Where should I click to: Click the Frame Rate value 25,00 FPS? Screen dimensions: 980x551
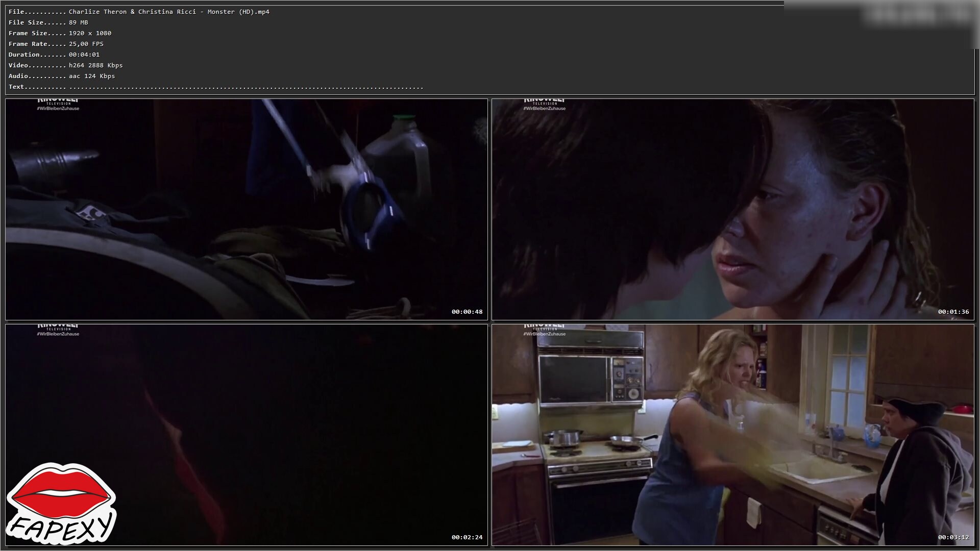tap(86, 44)
